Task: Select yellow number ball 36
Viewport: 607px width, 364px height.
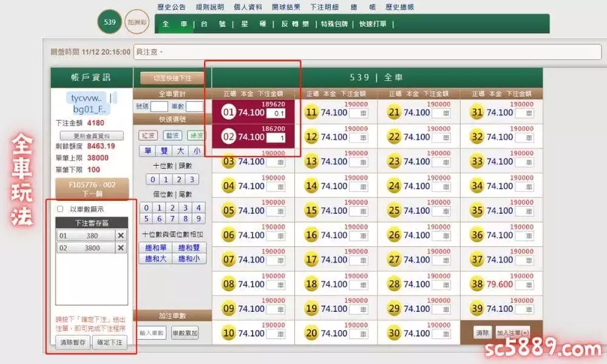Action: coord(477,235)
